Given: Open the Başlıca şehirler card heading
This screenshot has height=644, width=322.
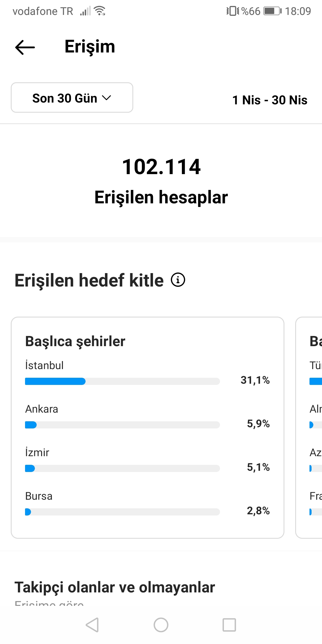Looking at the screenshot, I should point(75,342).
